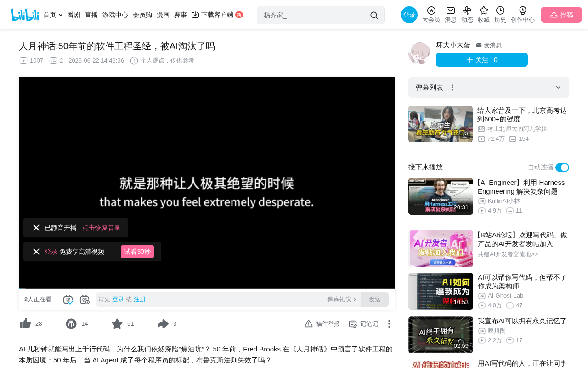
Task: Click the pink 投稿 upload button
Action: 561,15
